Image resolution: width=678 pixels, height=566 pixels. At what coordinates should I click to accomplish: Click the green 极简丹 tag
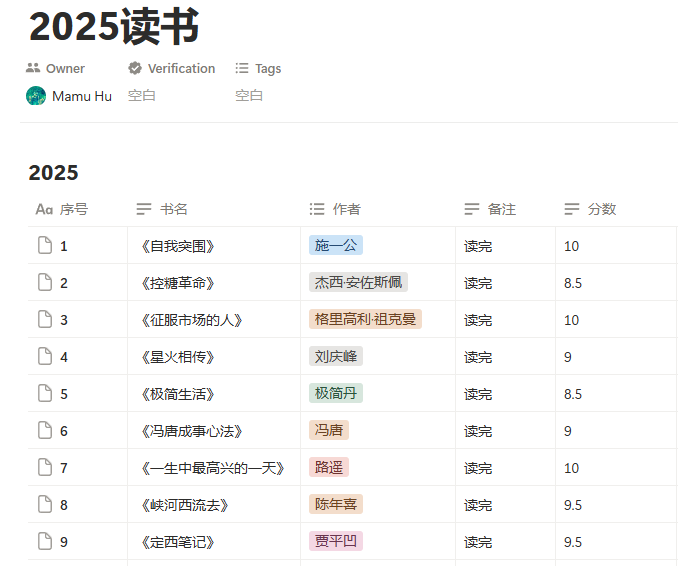(335, 394)
